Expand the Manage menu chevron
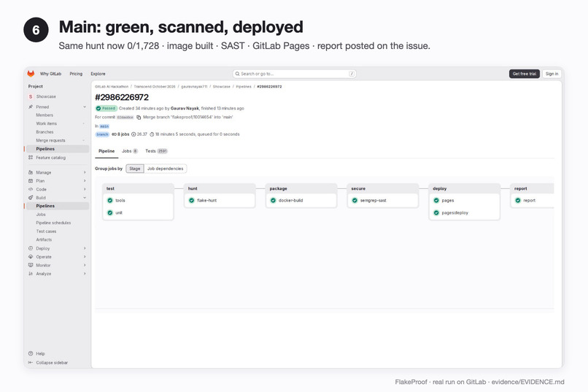 85,172
